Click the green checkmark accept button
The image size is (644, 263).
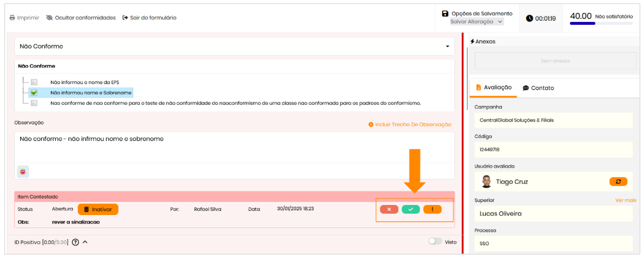click(x=411, y=209)
